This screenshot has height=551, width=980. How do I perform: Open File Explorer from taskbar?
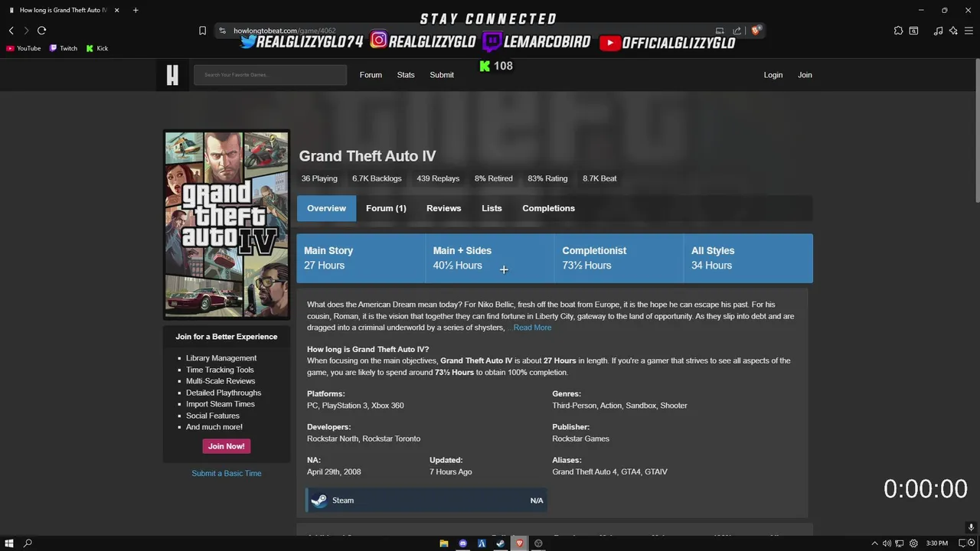[444, 543]
